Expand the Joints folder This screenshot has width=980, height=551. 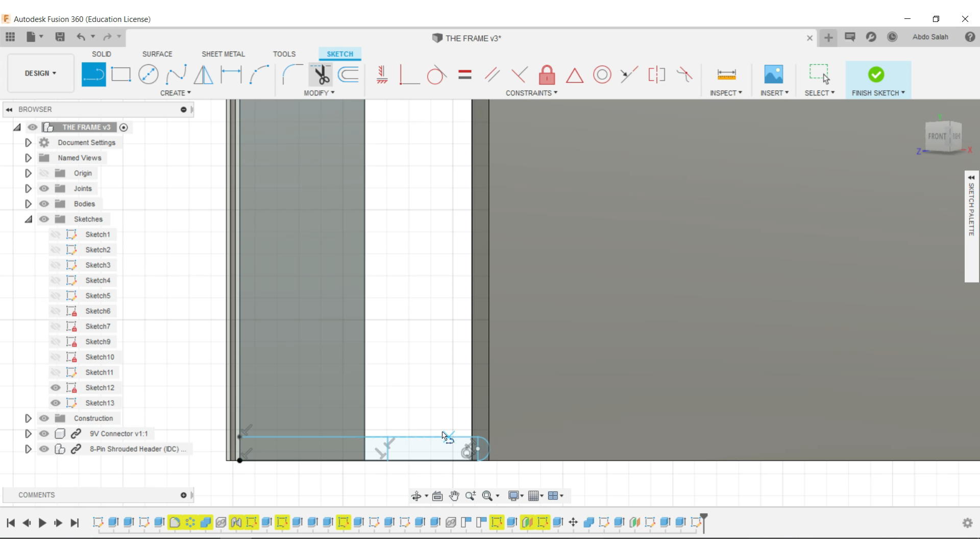(x=28, y=188)
